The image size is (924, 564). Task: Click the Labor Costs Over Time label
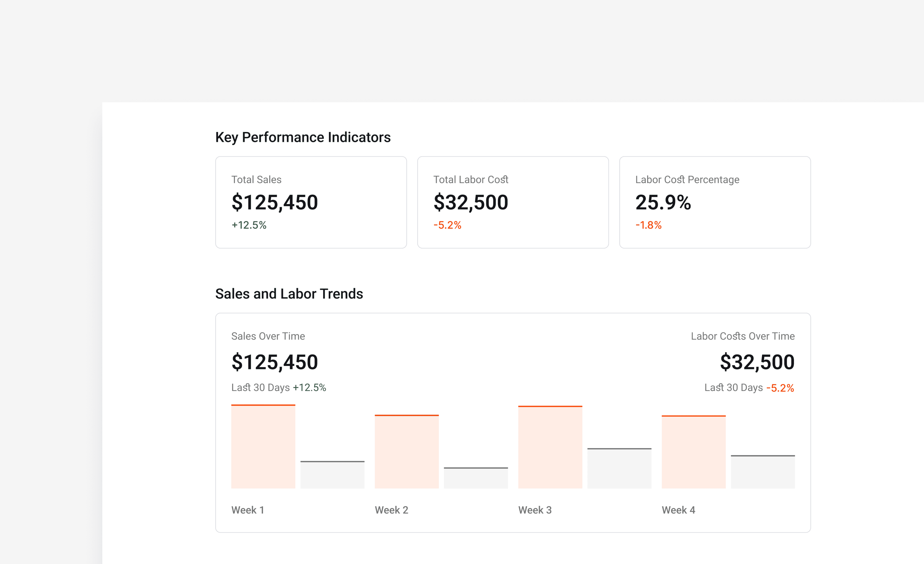(742, 336)
